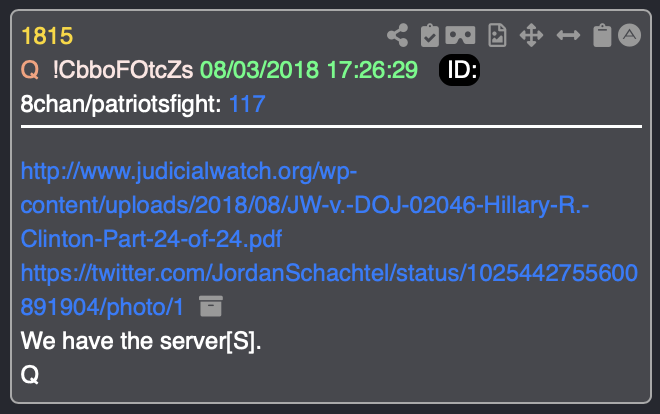Viewport: 660px width, 414px height.
Task: Click the 8chan/patriotsfight board label
Action: pos(121,104)
